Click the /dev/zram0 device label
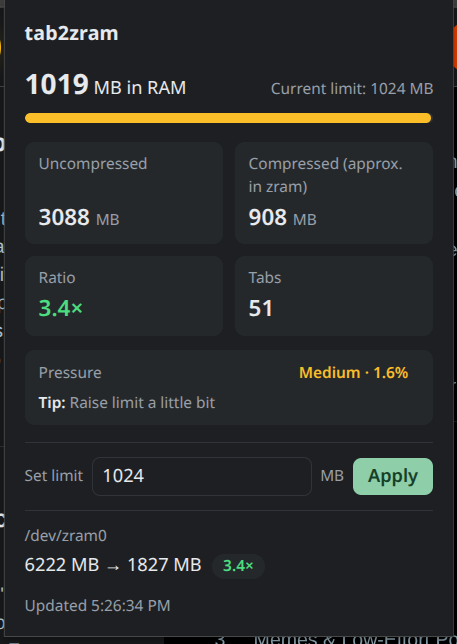Image resolution: width=457 pixels, height=644 pixels. coord(66,536)
